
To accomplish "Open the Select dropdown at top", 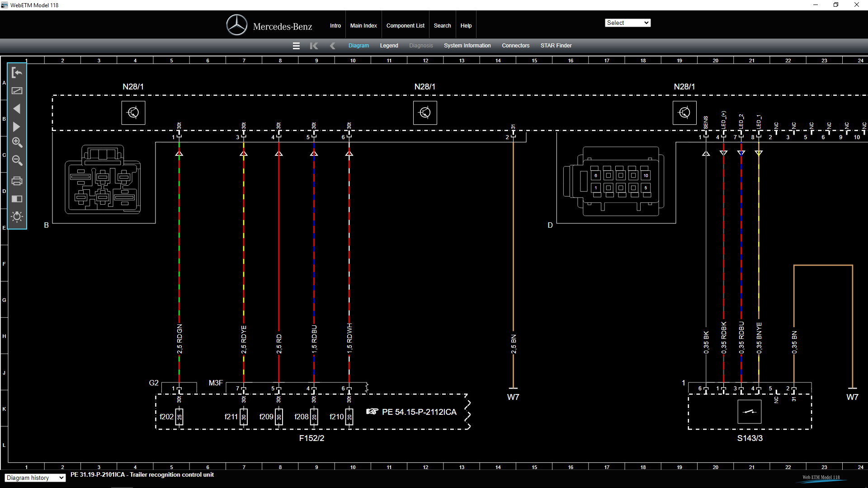I will (x=627, y=23).
